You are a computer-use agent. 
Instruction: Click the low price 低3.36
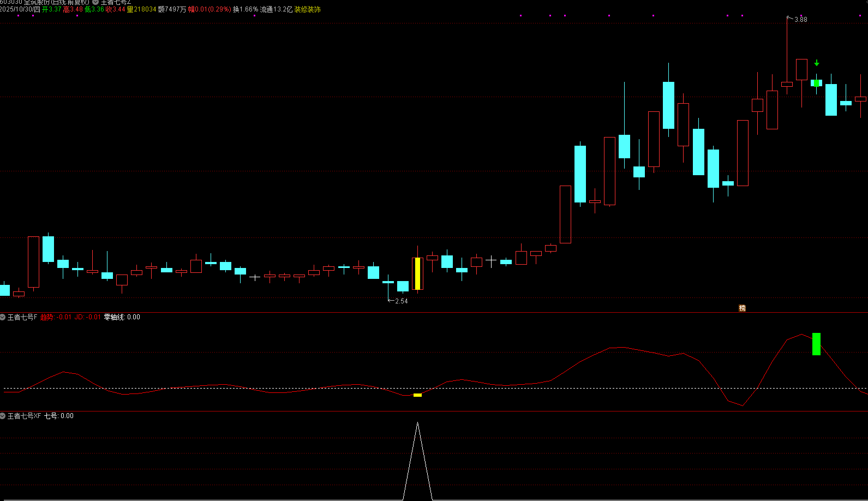94,9
